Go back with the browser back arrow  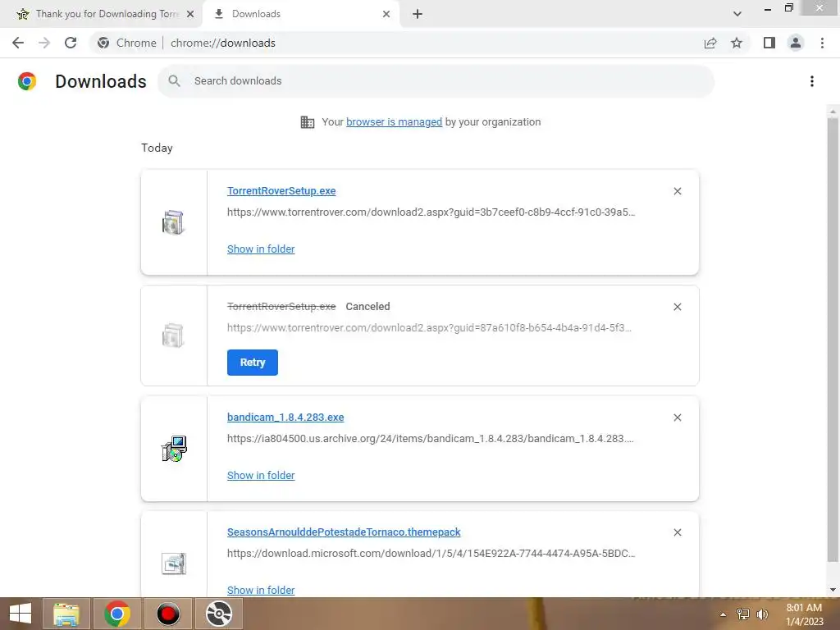pyautogui.click(x=18, y=43)
